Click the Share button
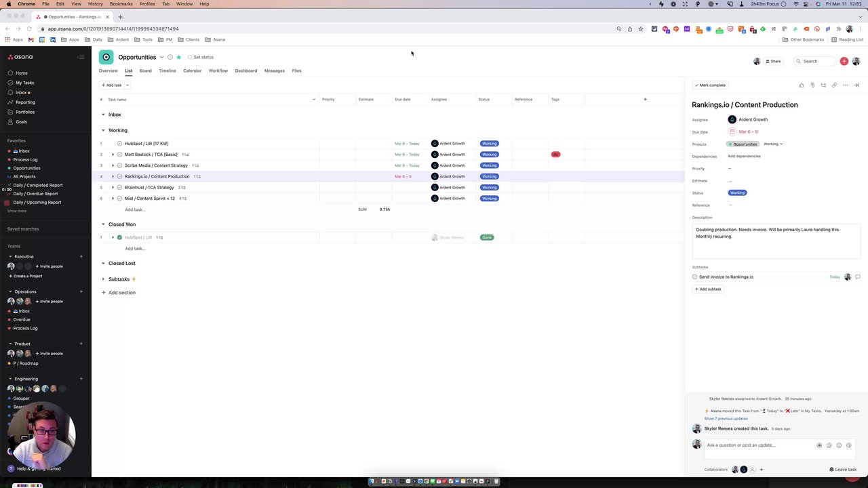 click(x=773, y=61)
